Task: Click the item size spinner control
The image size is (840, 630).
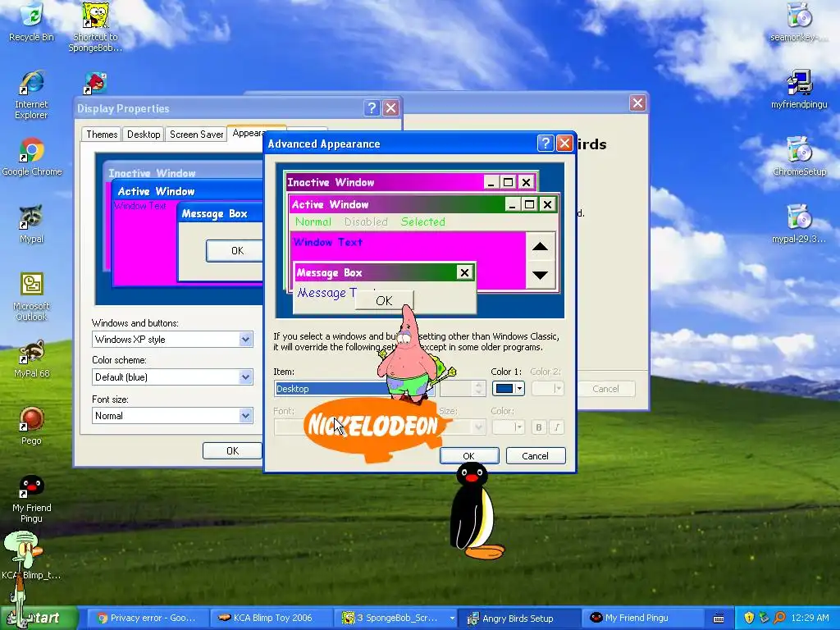Action: coord(479,388)
